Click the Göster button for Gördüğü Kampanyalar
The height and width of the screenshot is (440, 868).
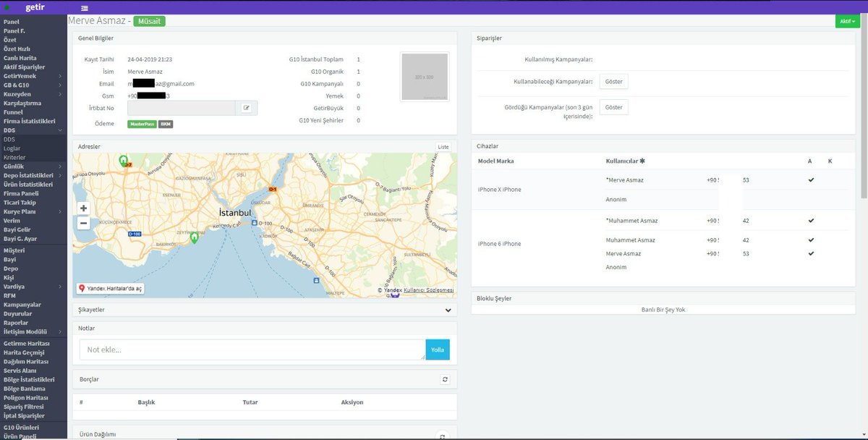(x=613, y=107)
